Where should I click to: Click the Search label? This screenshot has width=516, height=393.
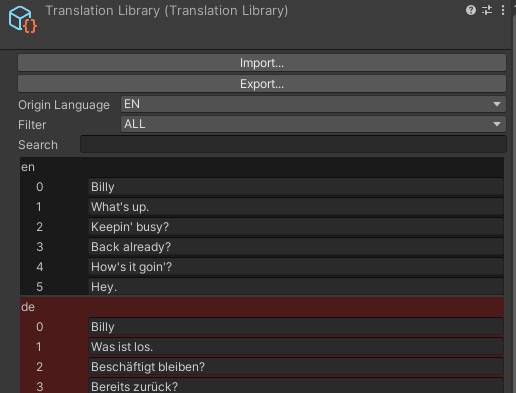click(38, 145)
